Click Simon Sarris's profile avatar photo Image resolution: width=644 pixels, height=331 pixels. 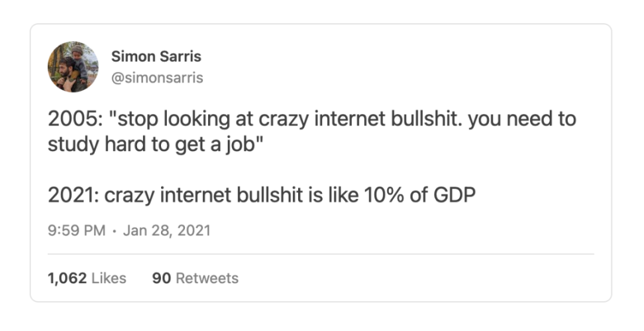(x=73, y=67)
